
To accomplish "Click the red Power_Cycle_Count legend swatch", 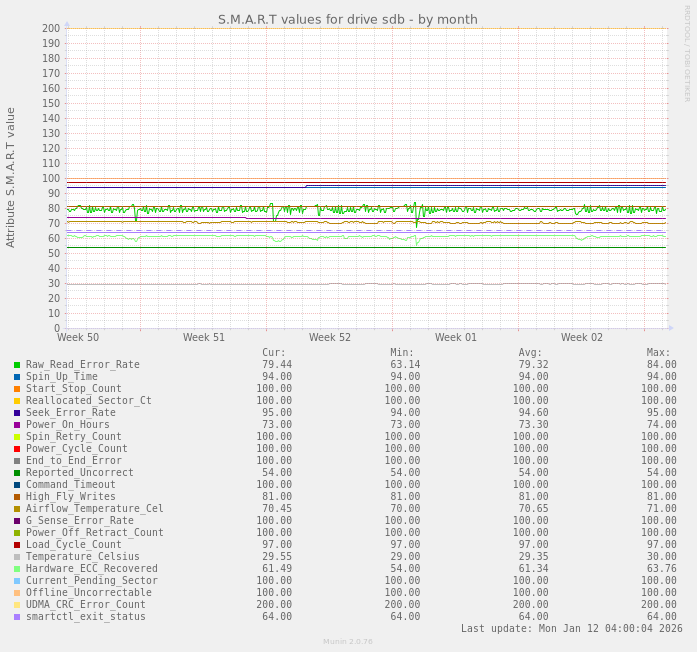I will tap(17, 449).
